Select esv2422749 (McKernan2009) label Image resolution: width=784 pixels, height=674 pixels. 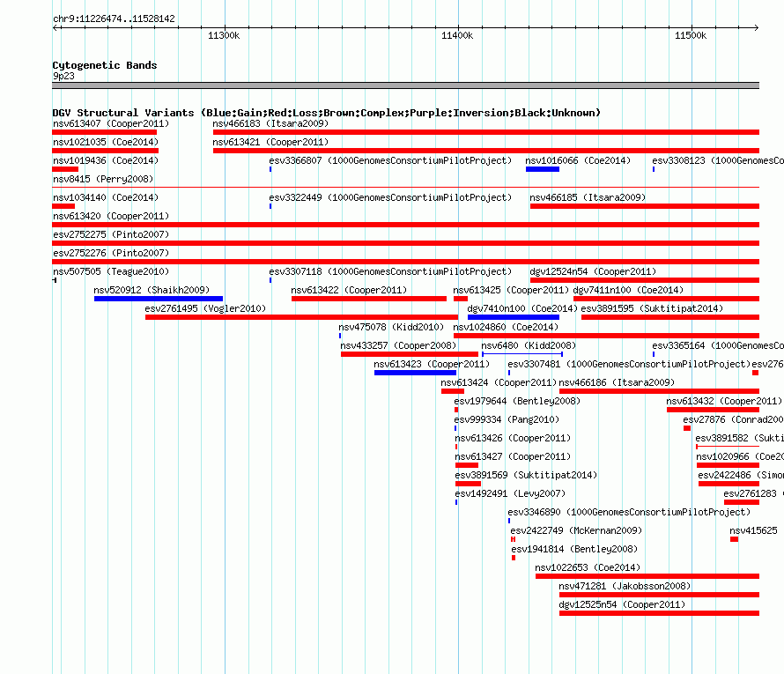(x=576, y=530)
